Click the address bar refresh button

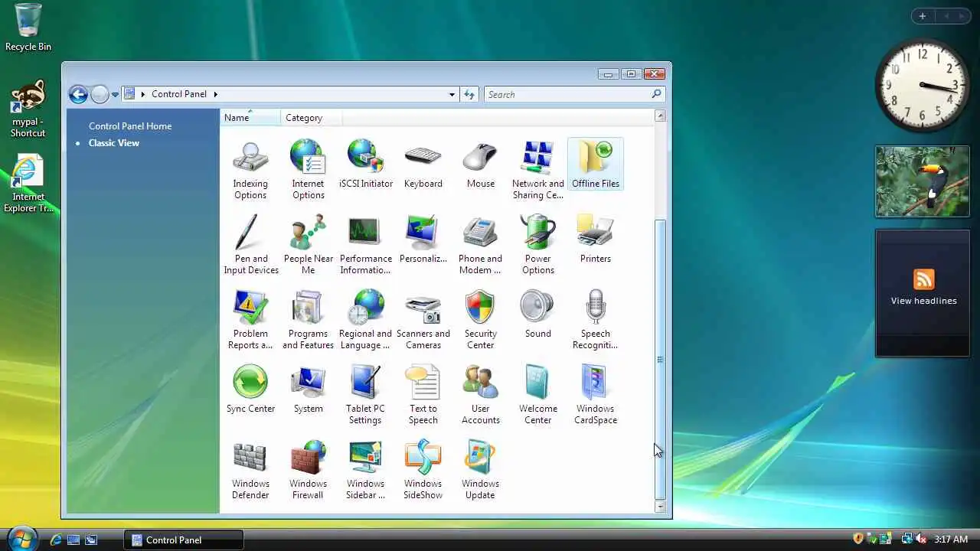coord(469,94)
